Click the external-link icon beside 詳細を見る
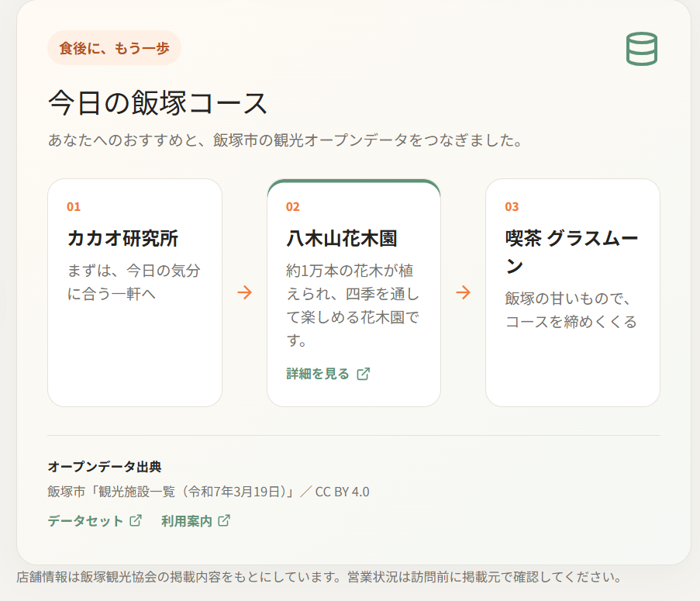This screenshot has height=601, width=700. 364,374
